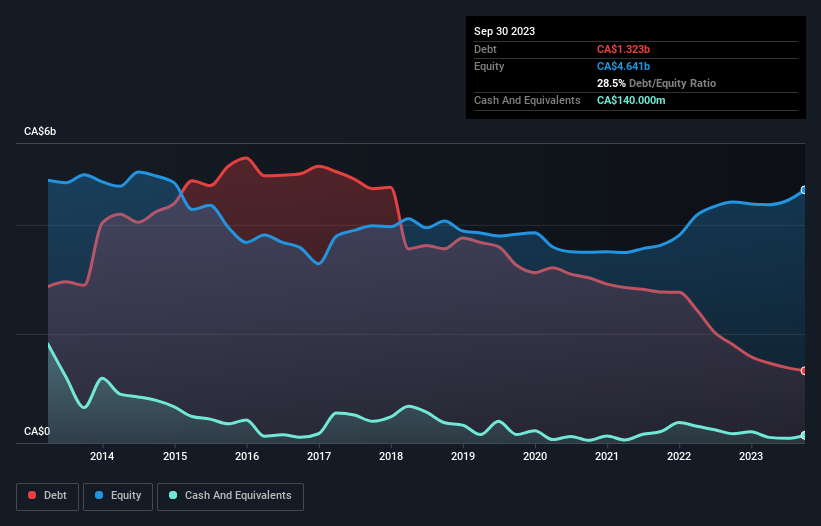Image resolution: width=821 pixels, height=526 pixels.
Task: Click the 2023 x-axis label
Action: (x=751, y=456)
